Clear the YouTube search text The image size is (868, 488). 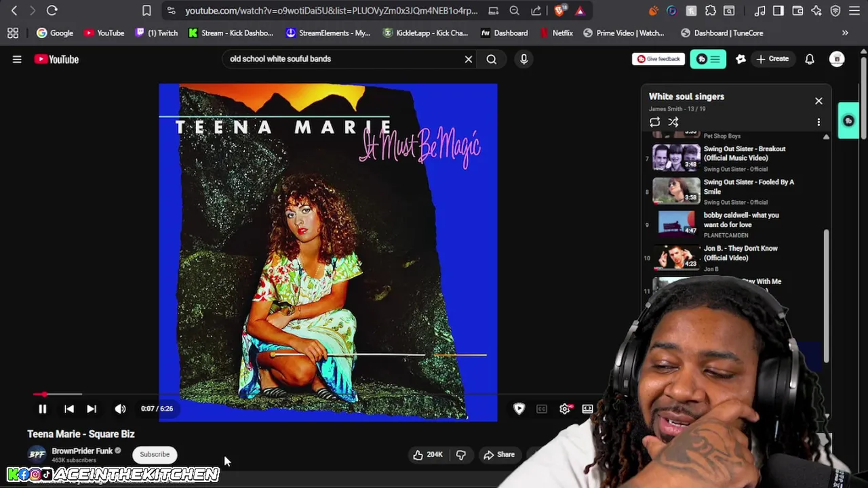[x=469, y=59]
